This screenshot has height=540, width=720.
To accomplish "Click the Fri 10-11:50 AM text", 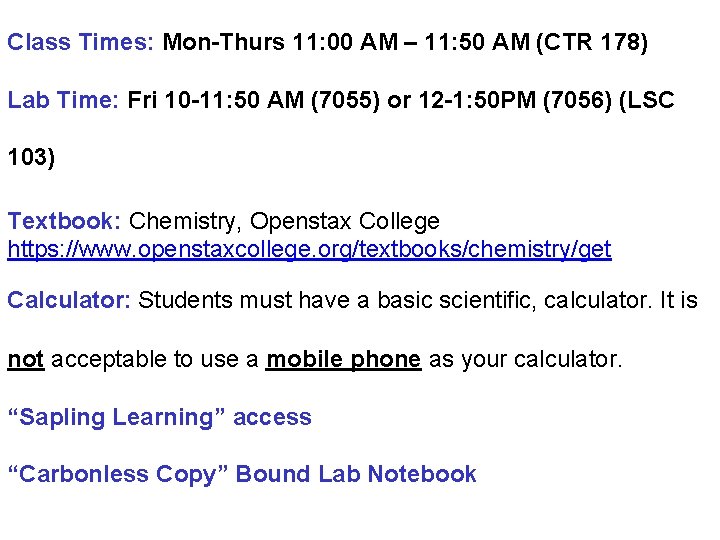I will point(216,100).
